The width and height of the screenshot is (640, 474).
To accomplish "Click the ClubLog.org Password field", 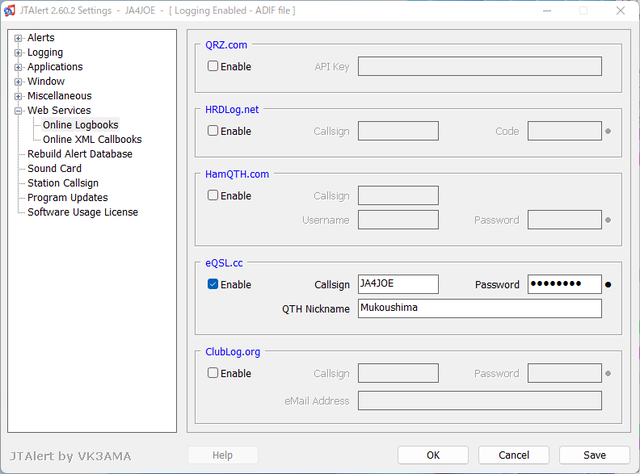I will click(564, 373).
